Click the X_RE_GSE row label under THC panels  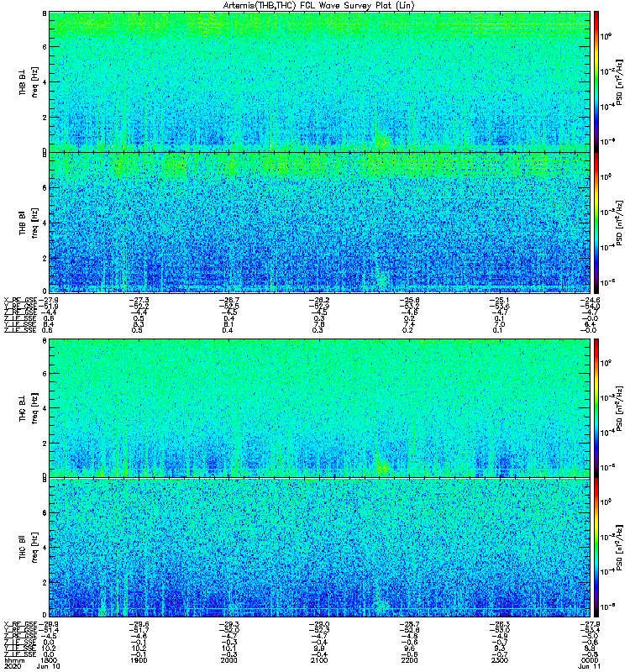point(20,624)
